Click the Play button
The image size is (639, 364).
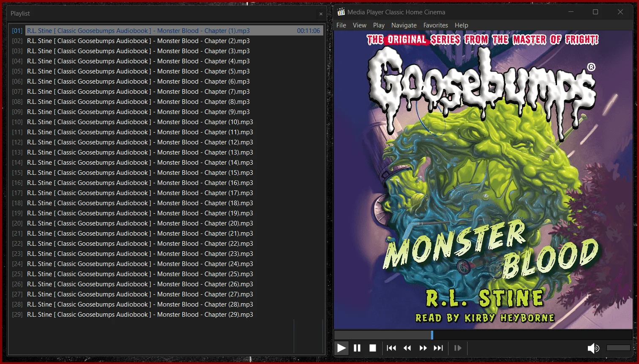[341, 348]
